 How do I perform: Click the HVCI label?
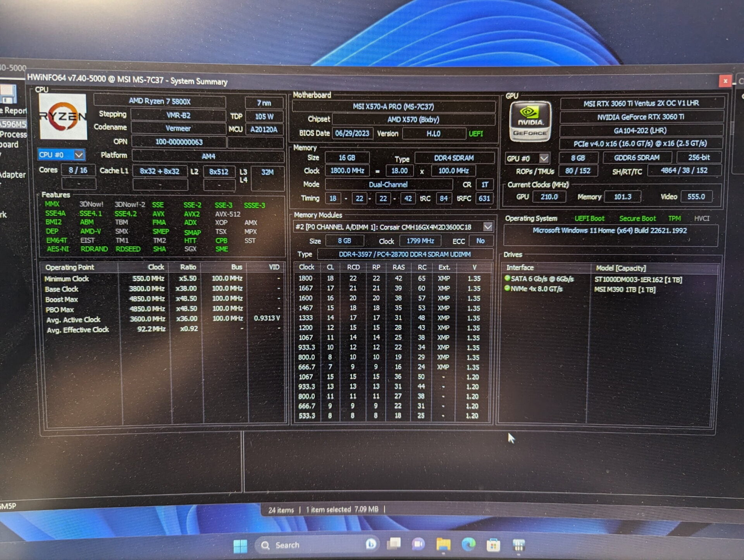pyautogui.click(x=702, y=218)
